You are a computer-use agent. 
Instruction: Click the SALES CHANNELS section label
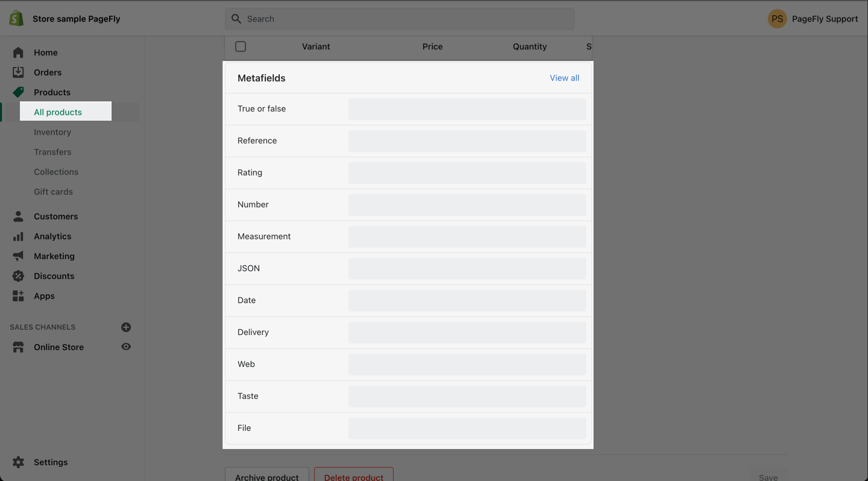point(43,327)
